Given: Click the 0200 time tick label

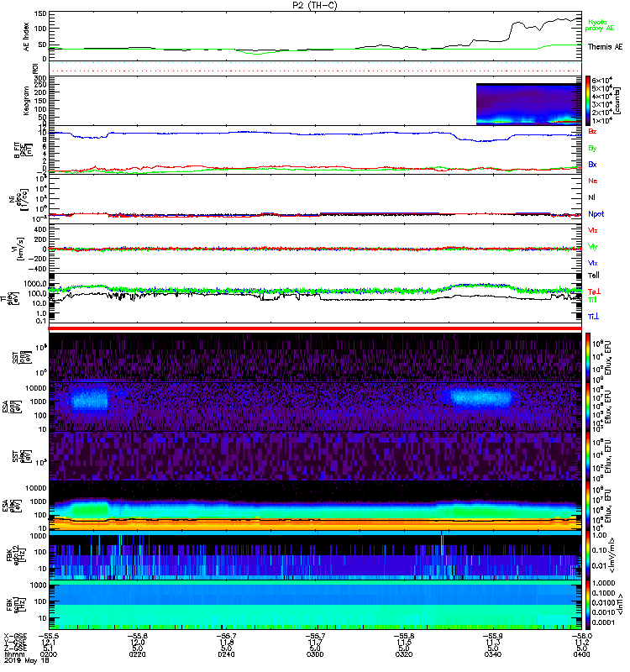Looking at the screenshot, I should pyautogui.click(x=49, y=654).
